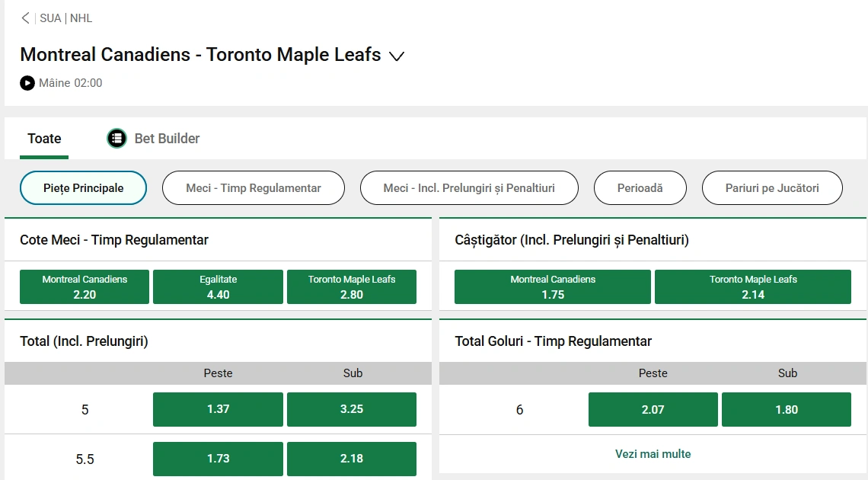Select the Perioadă market filter
The image size is (868, 480).
click(x=640, y=188)
